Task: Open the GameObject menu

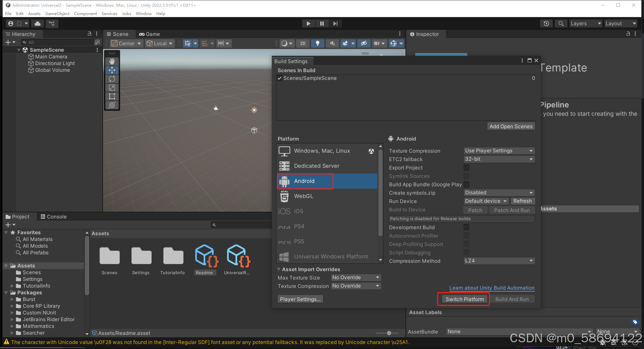Action: [x=57, y=13]
